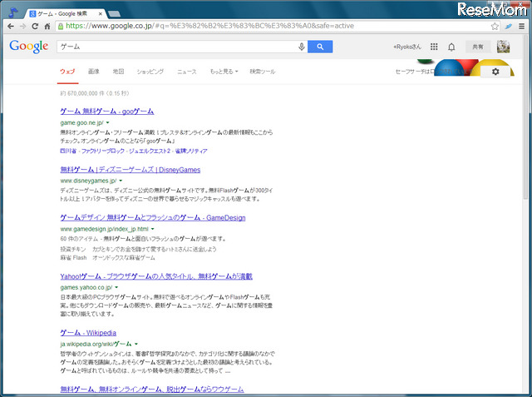Click the blue search magnifier button
The width and height of the screenshot is (532, 397).
[x=320, y=47]
